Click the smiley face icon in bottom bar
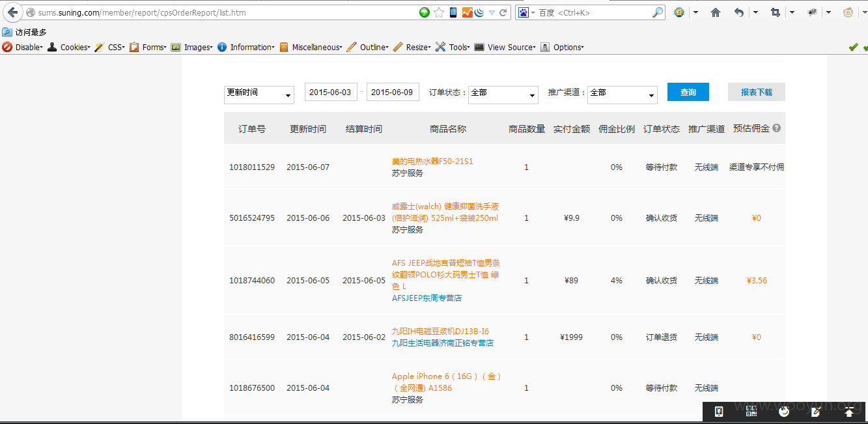The width and height of the screenshot is (868, 424). tap(784, 411)
